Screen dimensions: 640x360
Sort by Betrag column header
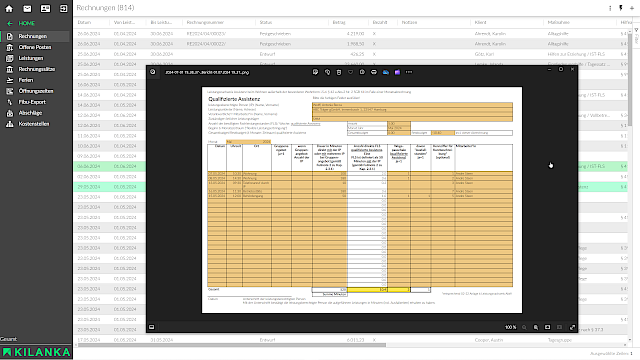(339, 22)
